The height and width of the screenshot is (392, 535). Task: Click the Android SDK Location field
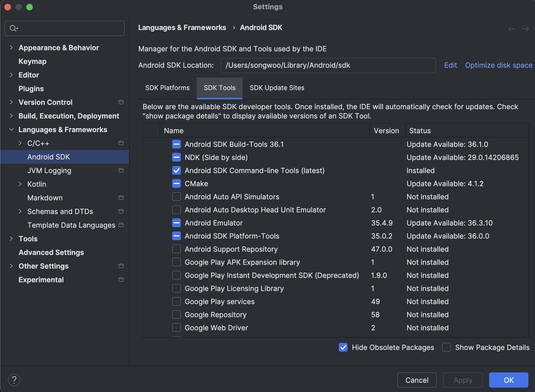[328, 65]
